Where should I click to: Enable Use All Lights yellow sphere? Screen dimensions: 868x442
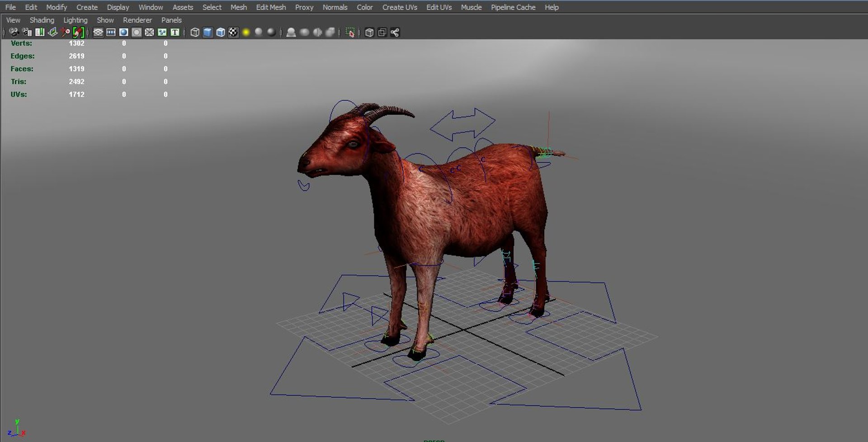coord(246,32)
